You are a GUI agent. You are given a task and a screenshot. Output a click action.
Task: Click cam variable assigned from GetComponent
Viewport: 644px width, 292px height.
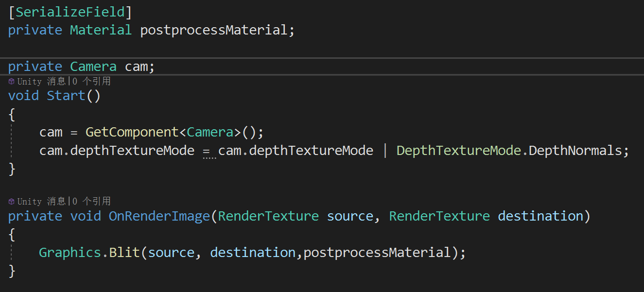[x=51, y=132]
